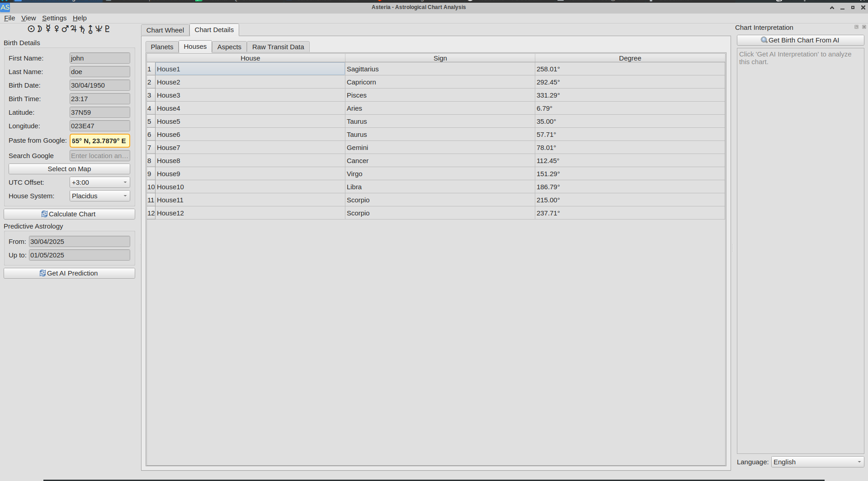Click the crescent Moon glyph
868x481 pixels.
point(40,29)
